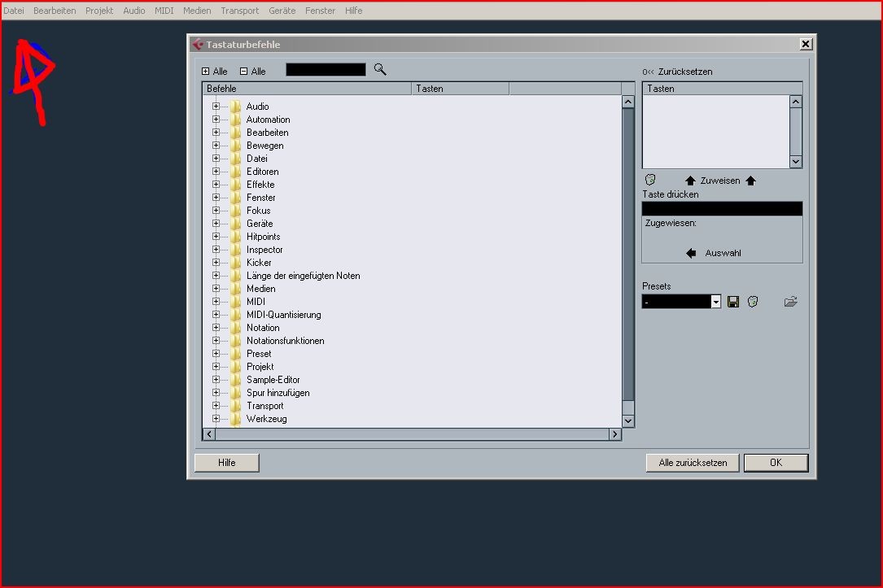Select the Notationsfunktionen row
The height and width of the screenshot is (588, 883).
click(285, 341)
